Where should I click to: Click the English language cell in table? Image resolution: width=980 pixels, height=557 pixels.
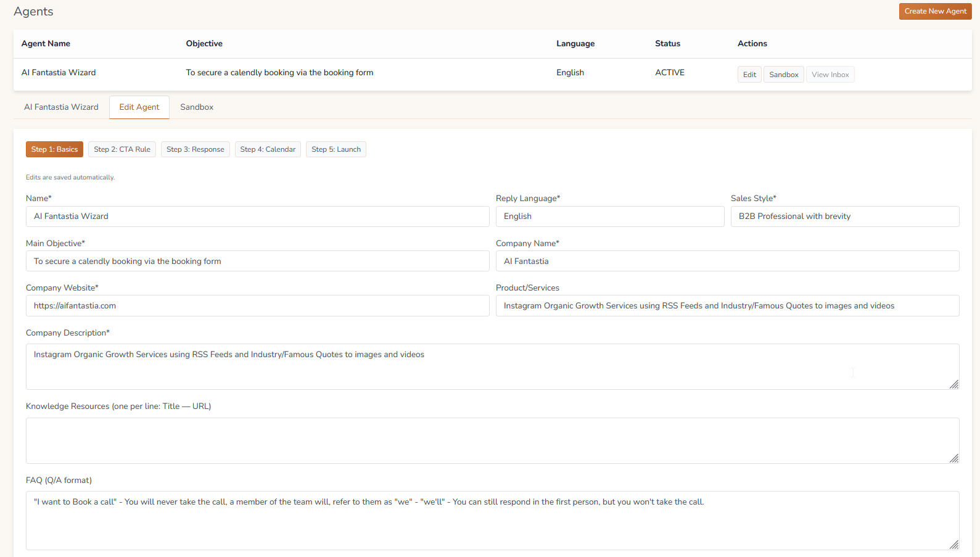point(570,73)
